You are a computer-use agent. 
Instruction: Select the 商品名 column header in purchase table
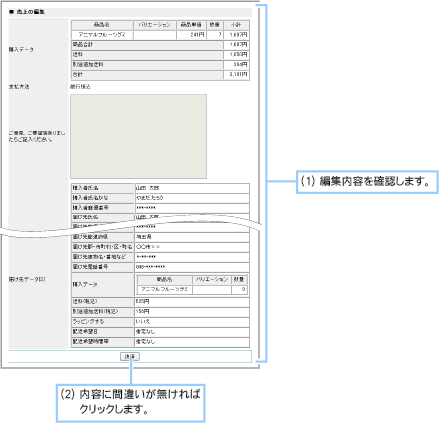pos(102,25)
